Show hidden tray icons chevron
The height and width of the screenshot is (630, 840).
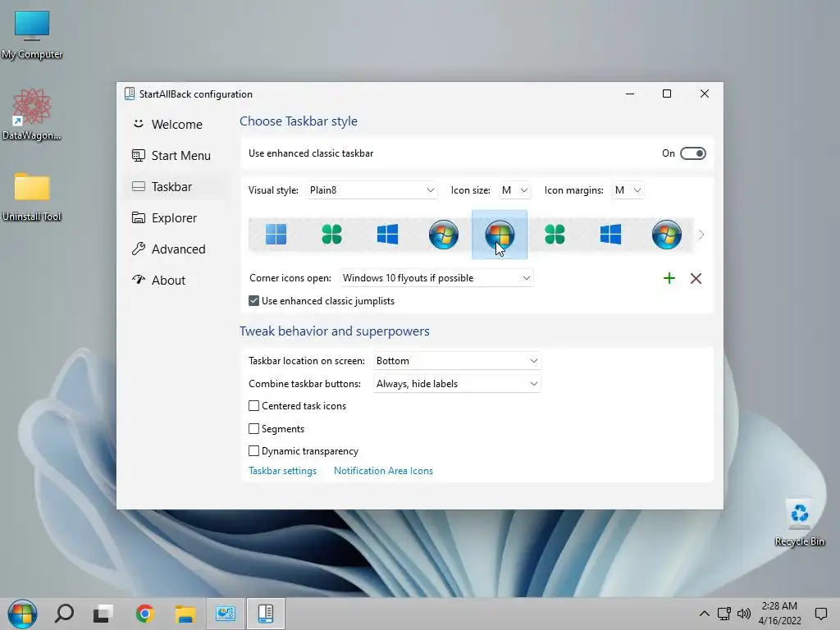point(705,614)
